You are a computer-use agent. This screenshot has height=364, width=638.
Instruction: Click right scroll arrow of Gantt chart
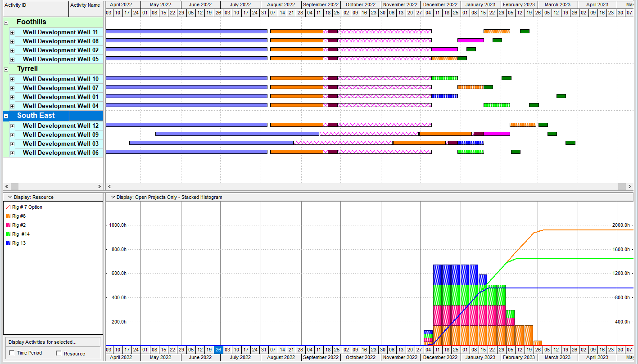click(x=630, y=186)
